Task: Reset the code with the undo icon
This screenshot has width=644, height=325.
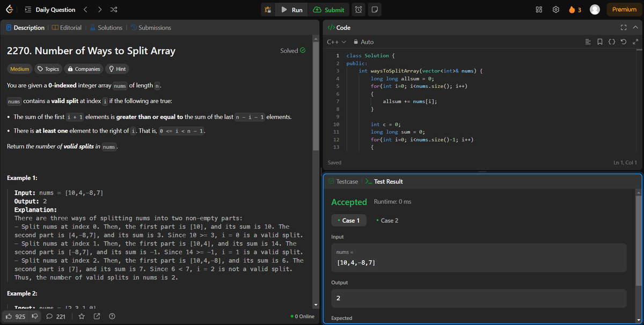Action: click(x=624, y=41)
